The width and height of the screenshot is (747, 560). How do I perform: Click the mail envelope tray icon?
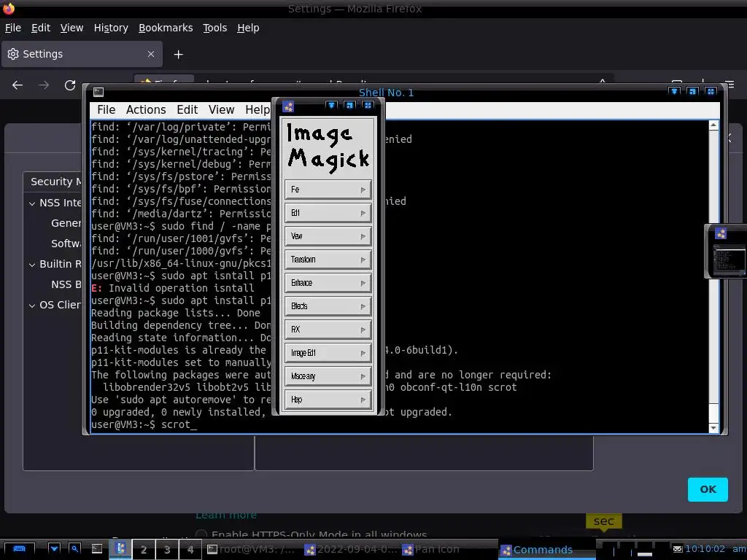678,549
